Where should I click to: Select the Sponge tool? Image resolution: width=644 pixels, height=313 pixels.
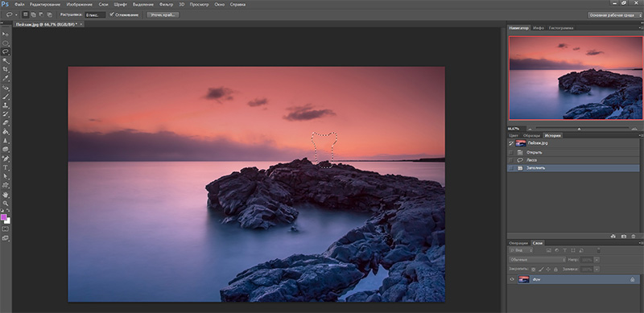point(6,149)
